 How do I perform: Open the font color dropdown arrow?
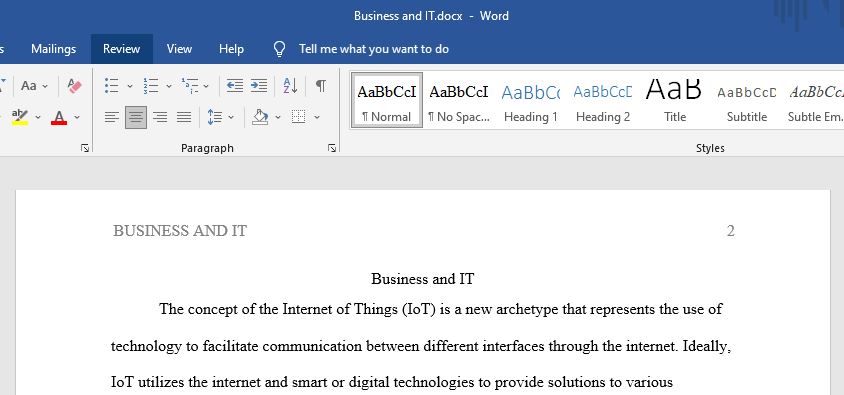pos(77,117)
